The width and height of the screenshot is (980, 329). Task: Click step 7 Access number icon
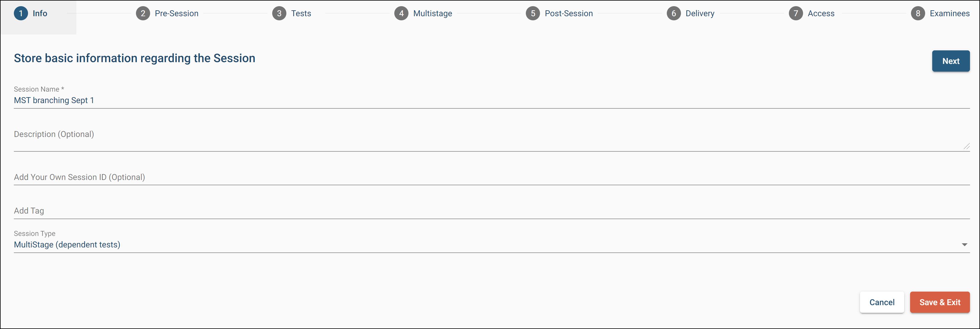tap(795, 13)
